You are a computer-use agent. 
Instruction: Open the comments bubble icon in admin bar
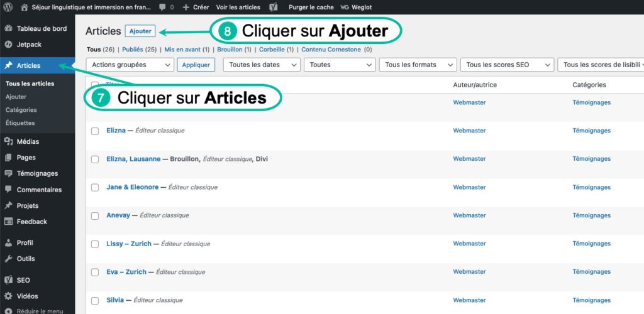tap(164, 7)
